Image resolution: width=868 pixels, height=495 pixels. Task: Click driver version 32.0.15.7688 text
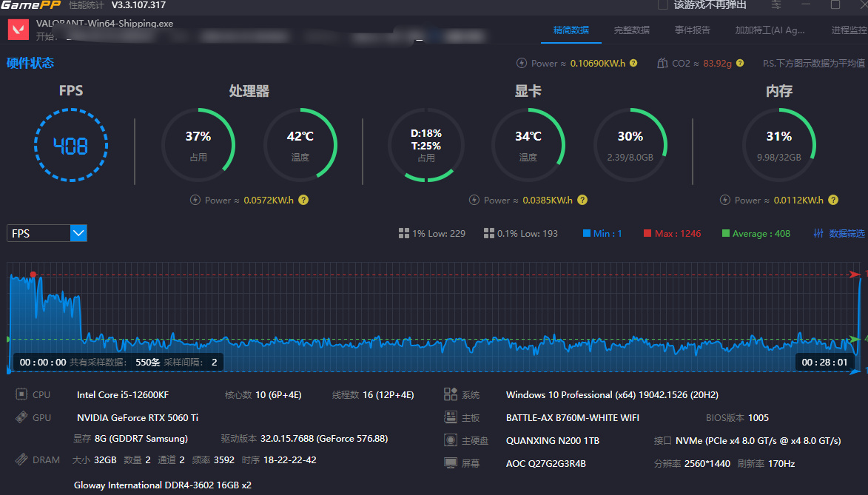pyautogui.click(x=324, y=439)
